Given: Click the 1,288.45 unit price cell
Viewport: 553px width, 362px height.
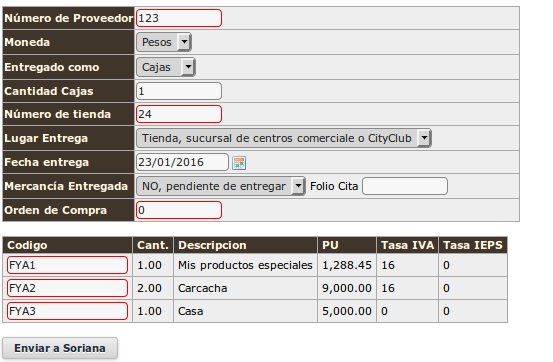Looking at the screenshot, I should click(x=347, y=265).
